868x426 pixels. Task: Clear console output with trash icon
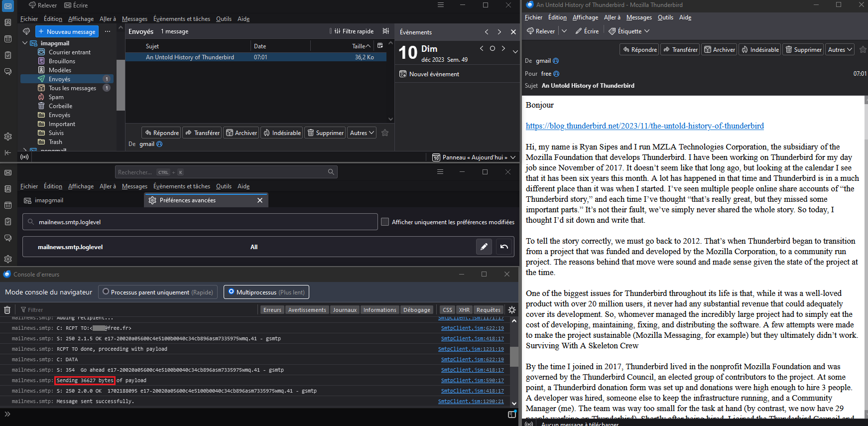[7, 310]
